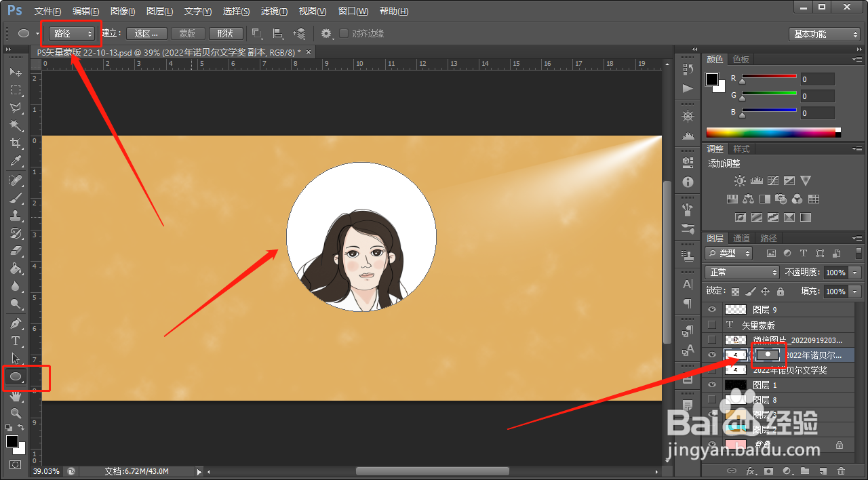
Task: Select the Move tool
Action: [16, 72]
